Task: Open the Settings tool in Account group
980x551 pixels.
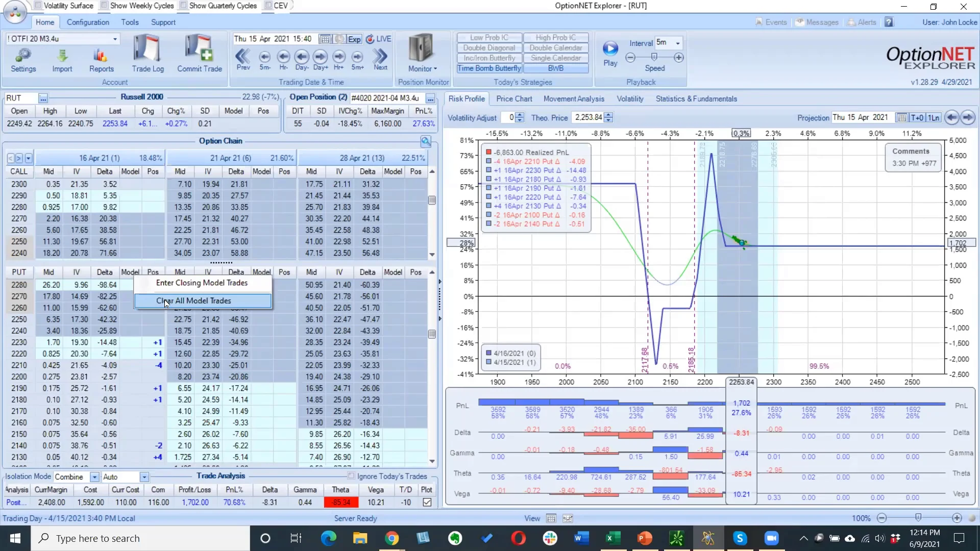Action: (x=23, y=60)
